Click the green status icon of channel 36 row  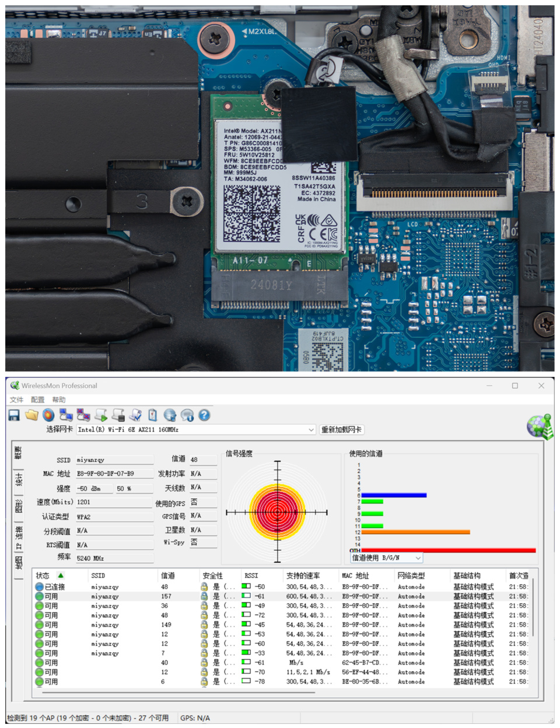pyautogui.click(x=39, y=605)
